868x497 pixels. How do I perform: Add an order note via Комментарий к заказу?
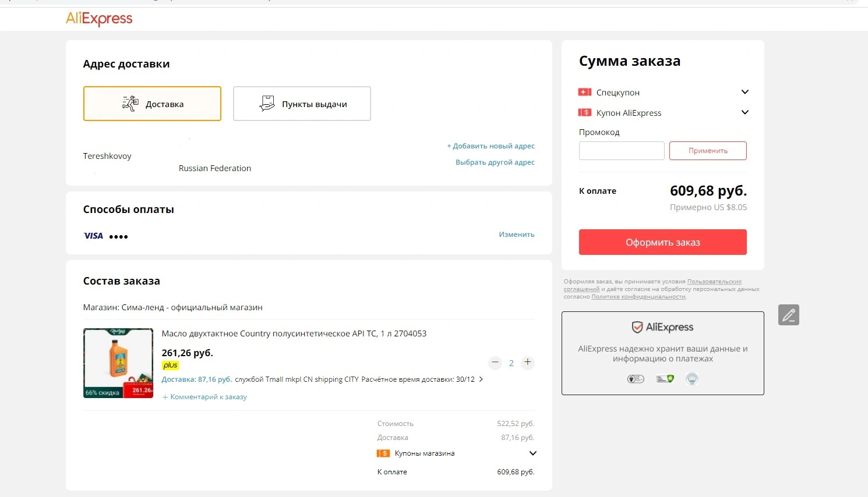(204, 397)
